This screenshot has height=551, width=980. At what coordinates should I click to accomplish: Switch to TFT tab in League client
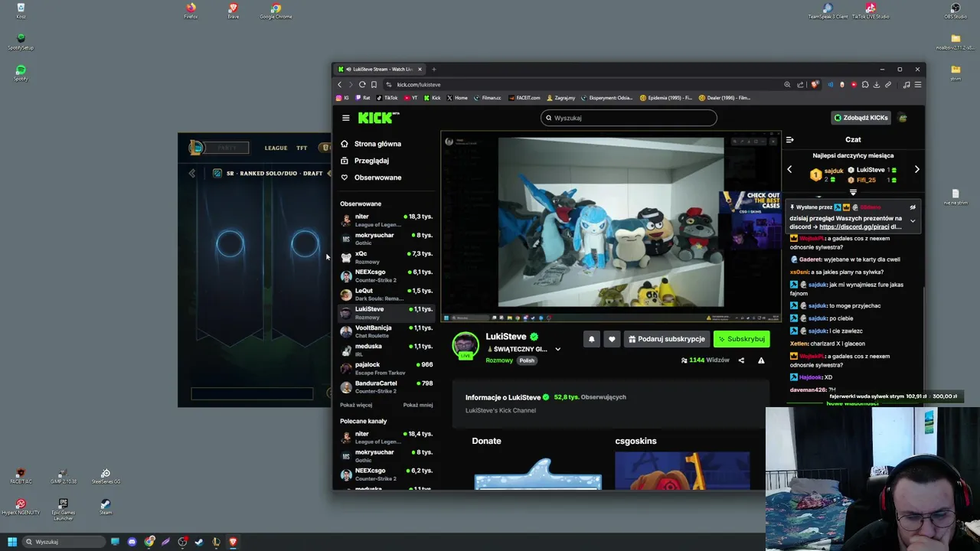click(302, 148)
